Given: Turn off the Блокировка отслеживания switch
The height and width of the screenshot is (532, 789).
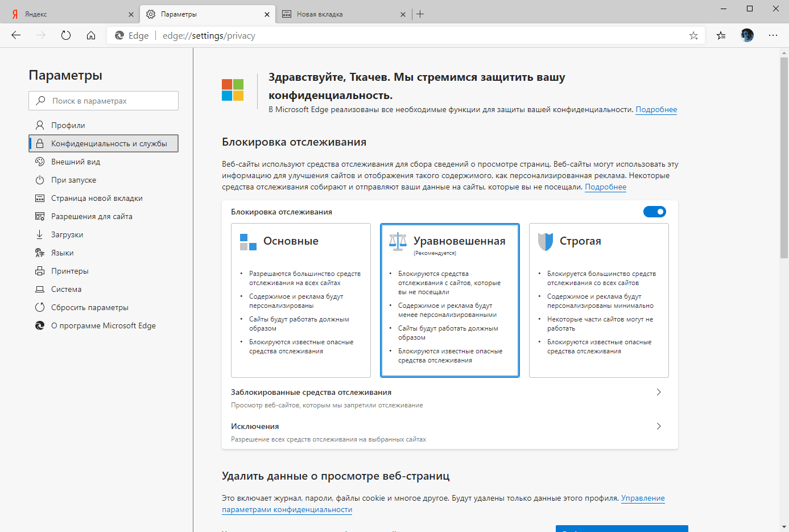Looking at the screenshot, I should 655,212.
